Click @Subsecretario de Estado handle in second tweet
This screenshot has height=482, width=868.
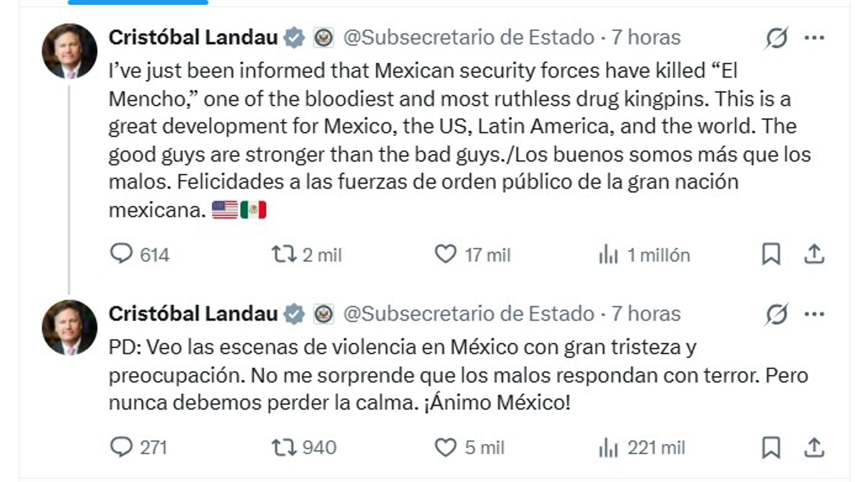(468, 314)
